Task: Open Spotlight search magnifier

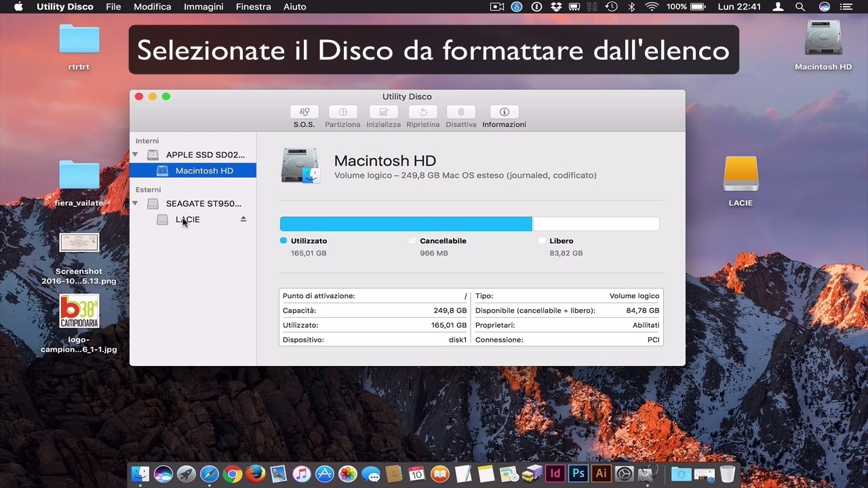Action: [800, 7]
